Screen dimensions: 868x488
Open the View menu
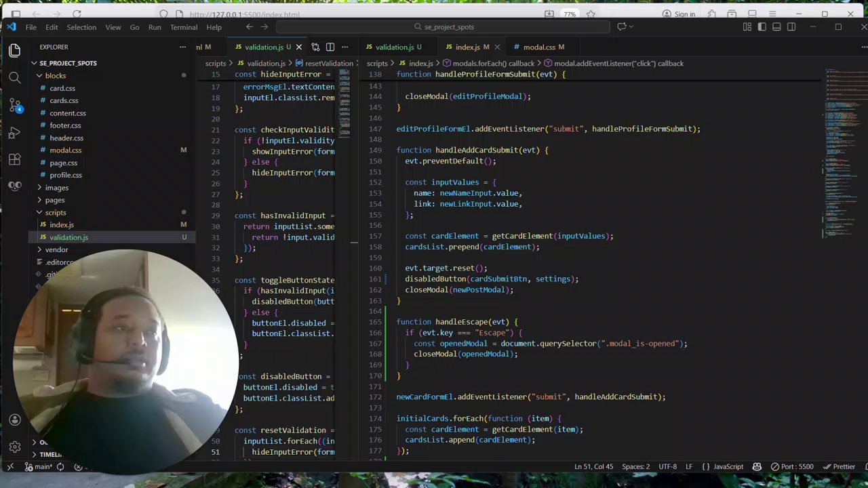click(113, 27)
